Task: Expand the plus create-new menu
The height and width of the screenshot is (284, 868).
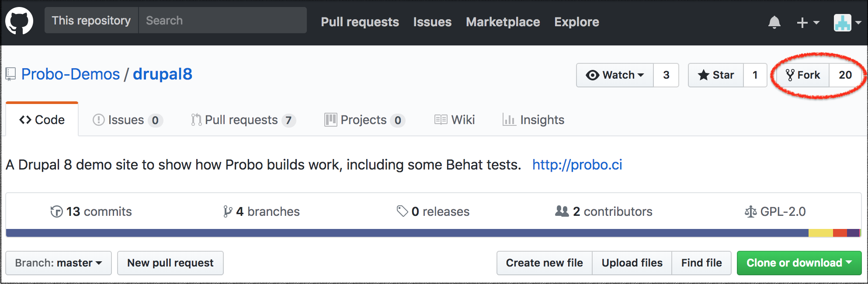Action: [807, 22]
